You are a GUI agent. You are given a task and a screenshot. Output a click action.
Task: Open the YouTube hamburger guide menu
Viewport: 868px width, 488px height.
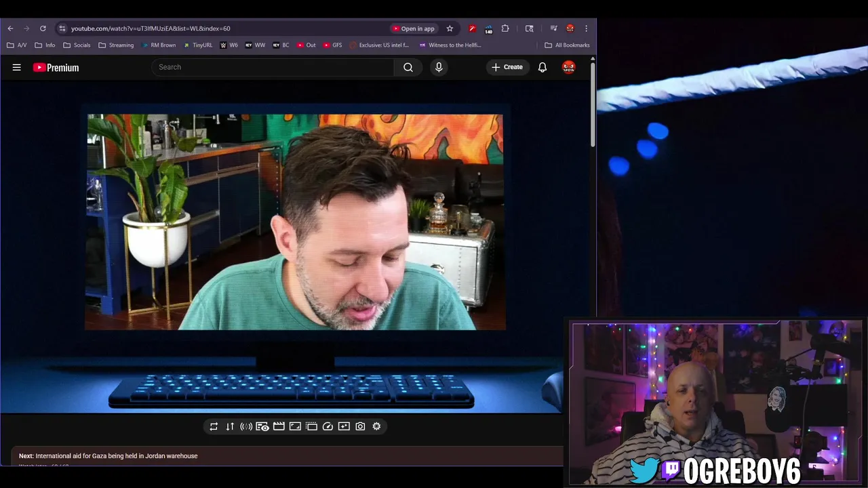point(17,67)
